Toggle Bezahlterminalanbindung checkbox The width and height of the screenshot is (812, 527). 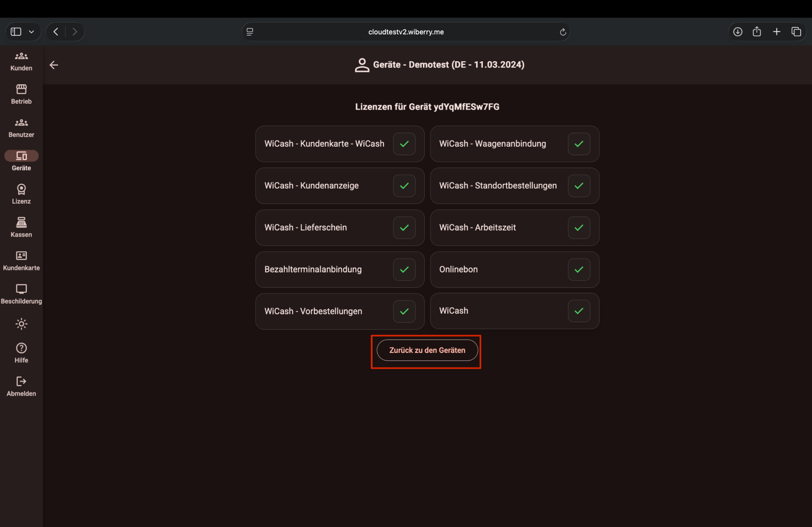tap(404, 269)
